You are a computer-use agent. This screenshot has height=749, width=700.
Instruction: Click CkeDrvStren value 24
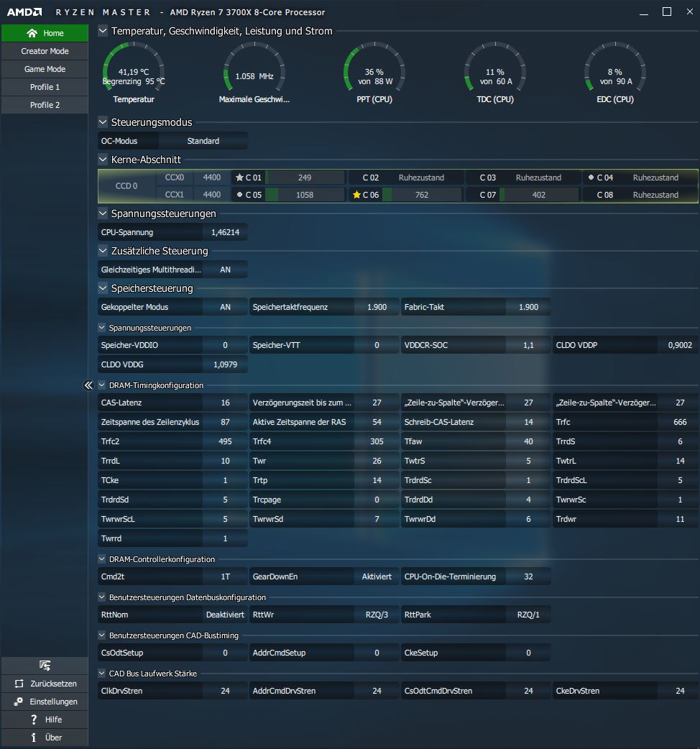[x=679, y=691]
